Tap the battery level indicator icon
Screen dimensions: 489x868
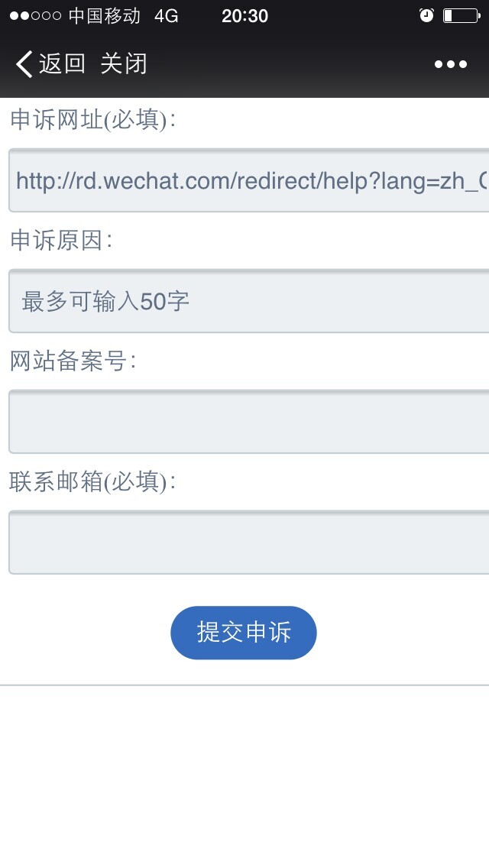click(x=461, y=15)
